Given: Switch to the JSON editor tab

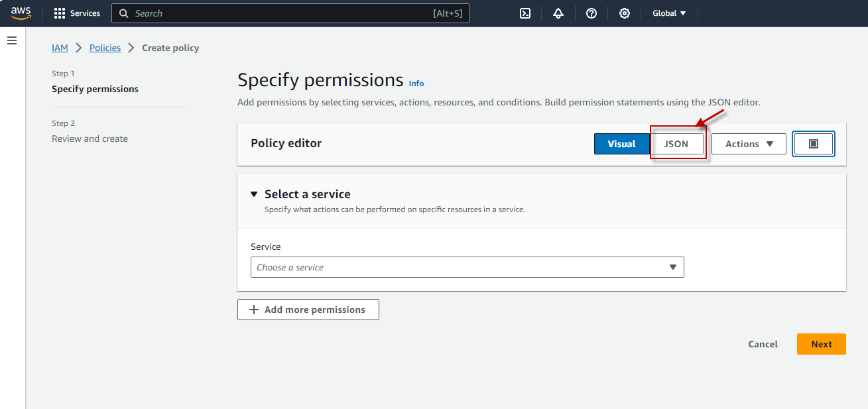Looking at the screenshot, I should point(676,144).
